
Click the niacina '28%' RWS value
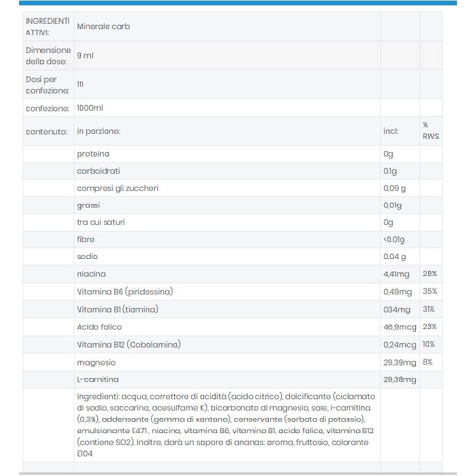(430, 274)
